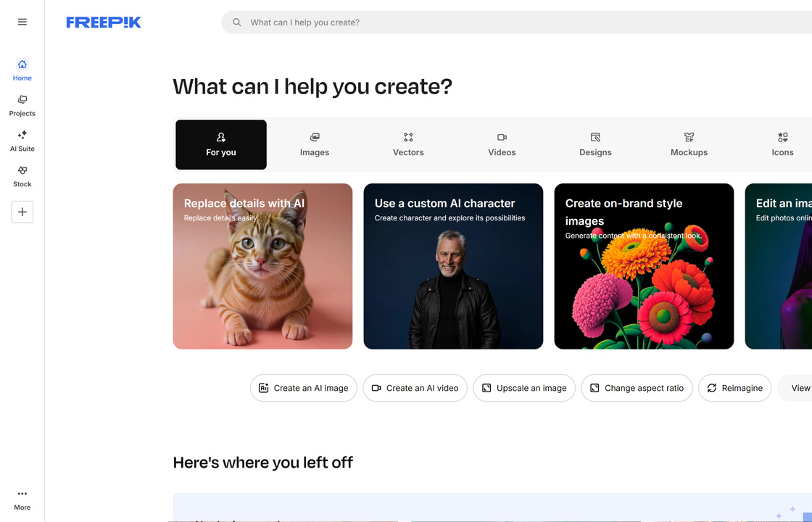Open the partially visible Edit an image card

pos(779,266)
